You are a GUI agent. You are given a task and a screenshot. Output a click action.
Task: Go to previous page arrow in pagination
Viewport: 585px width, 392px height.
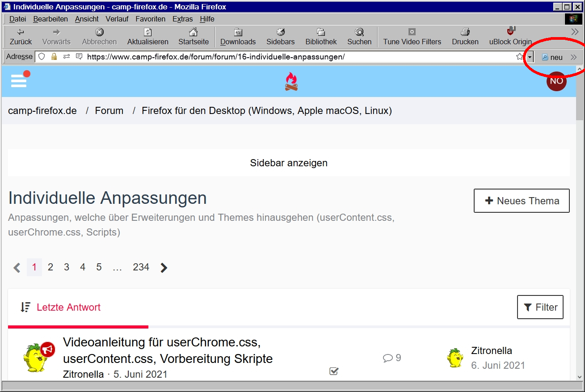17,267
